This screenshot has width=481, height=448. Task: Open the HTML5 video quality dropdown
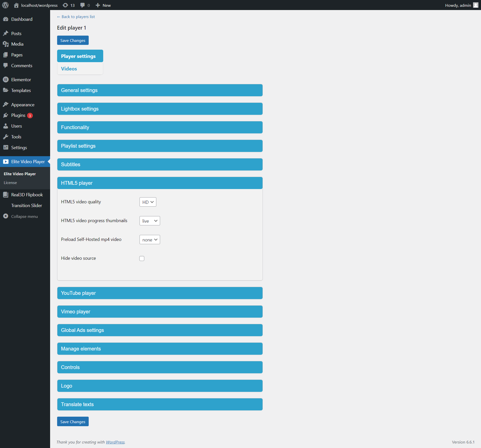point(148,202)
